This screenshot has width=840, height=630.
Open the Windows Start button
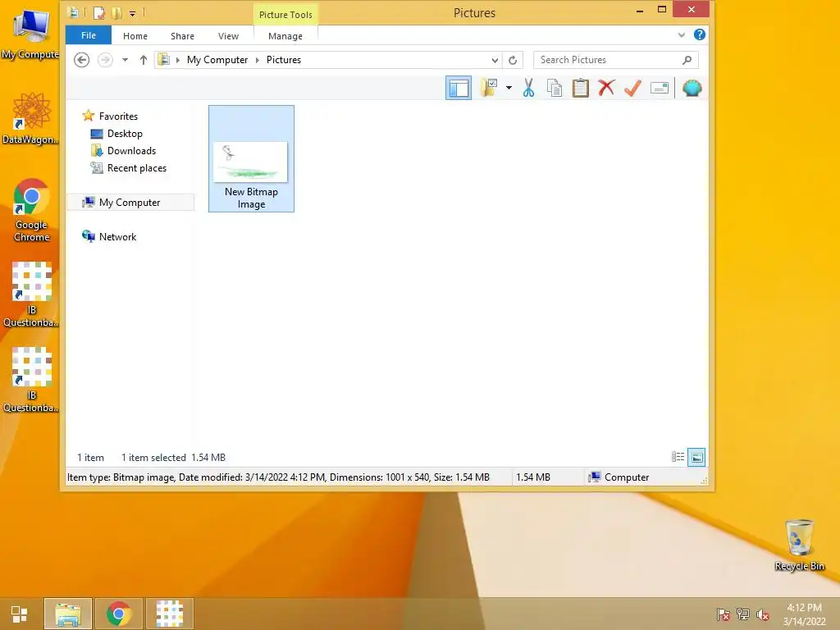pos(20,614)
